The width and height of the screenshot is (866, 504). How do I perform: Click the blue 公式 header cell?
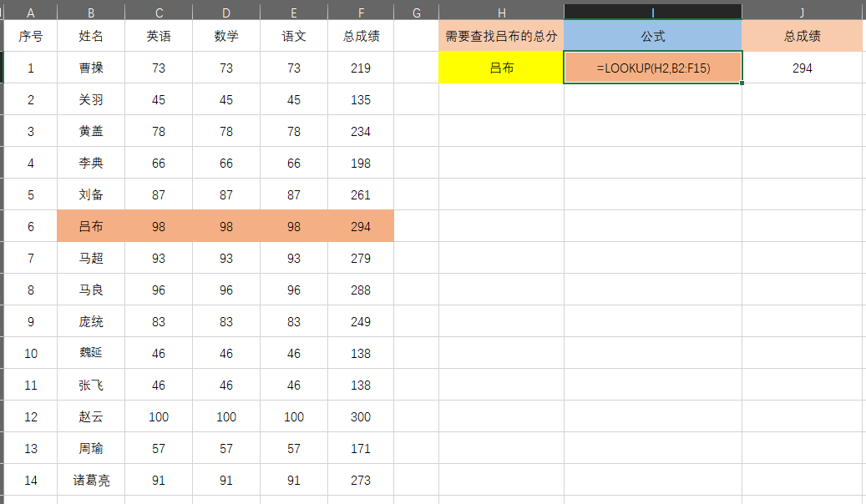653,36
